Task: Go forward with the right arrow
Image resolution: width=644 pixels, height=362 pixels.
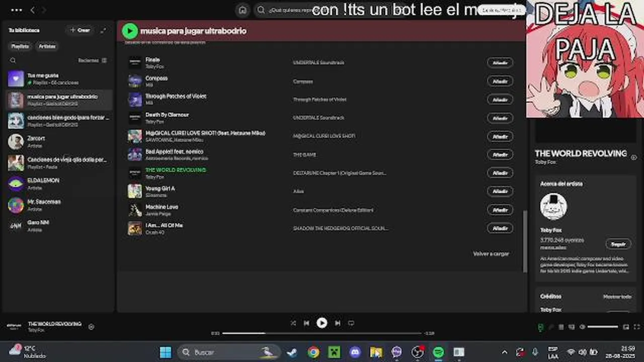Action: point(44,10)
